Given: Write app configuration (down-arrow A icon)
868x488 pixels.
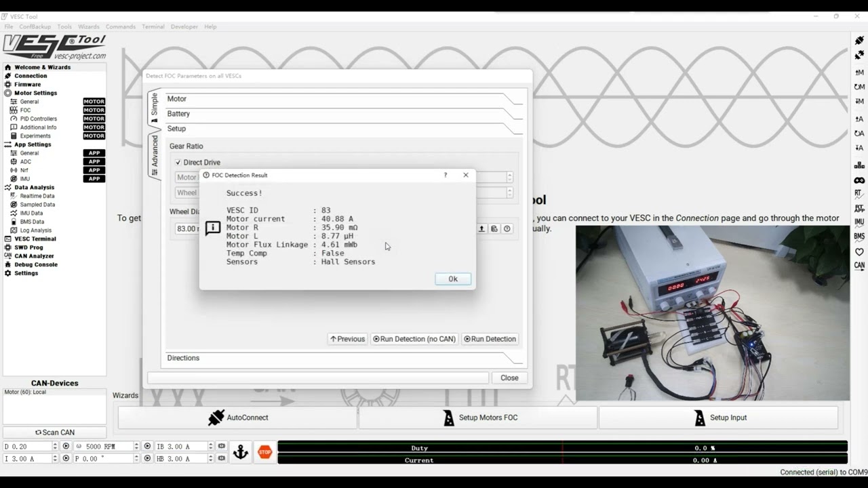Looking at the screenshot, I should click(859, 148).
